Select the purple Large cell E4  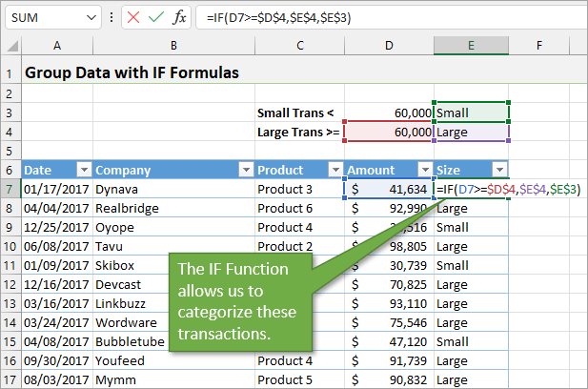[471, 133]
